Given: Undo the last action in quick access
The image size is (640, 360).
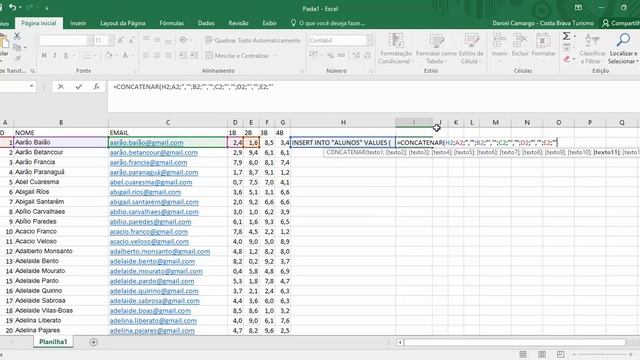Looking at the screenshot, I should click(x=13, y=7).
